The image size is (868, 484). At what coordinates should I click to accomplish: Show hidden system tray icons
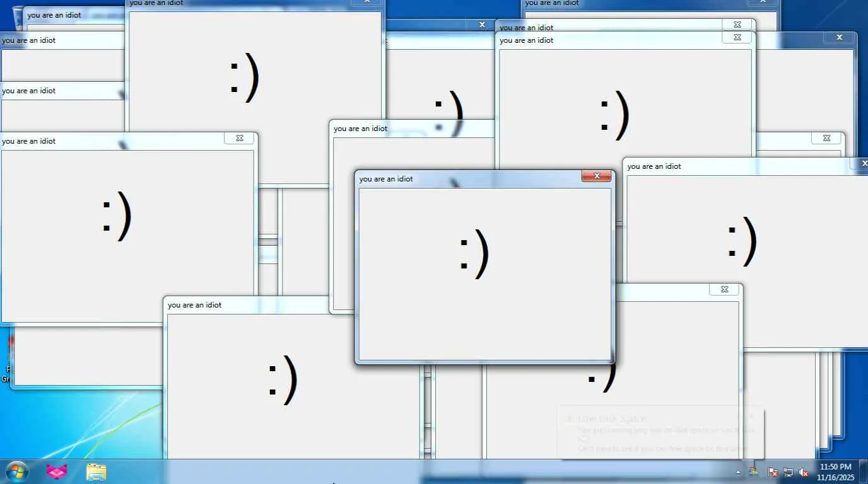(738, 472)
